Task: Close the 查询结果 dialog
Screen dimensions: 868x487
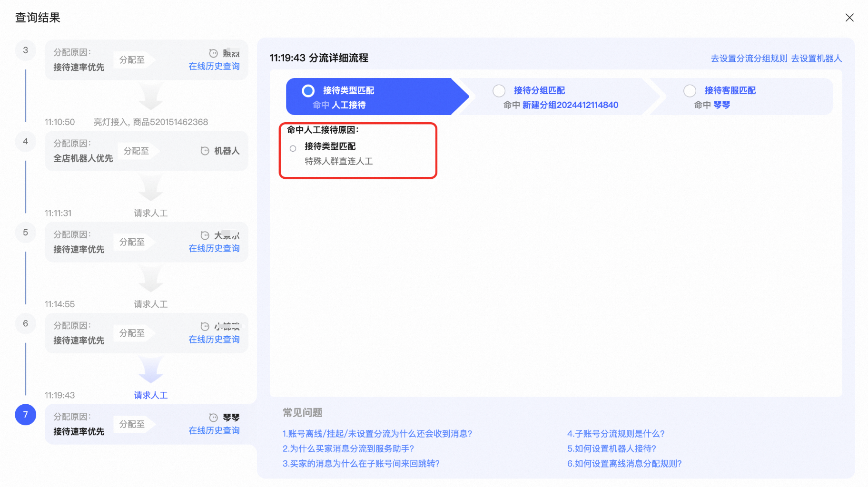Action: [x=849, y=18]
